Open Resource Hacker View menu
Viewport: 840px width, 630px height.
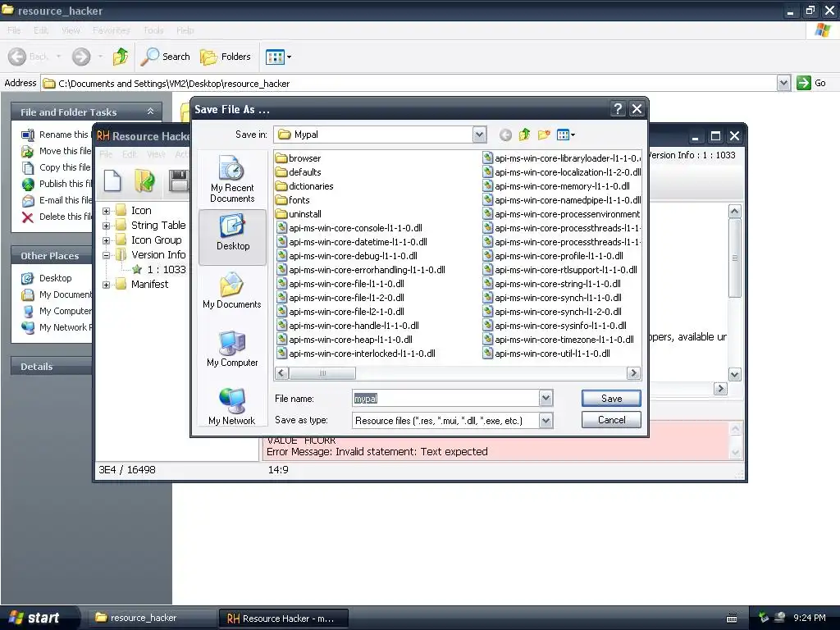pyautogui.click(x=156, y=154)
